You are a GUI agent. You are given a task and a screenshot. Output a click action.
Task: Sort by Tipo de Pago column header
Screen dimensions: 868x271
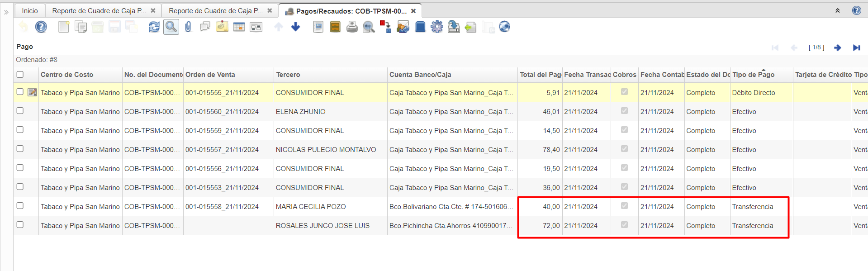tap(753, 75)
